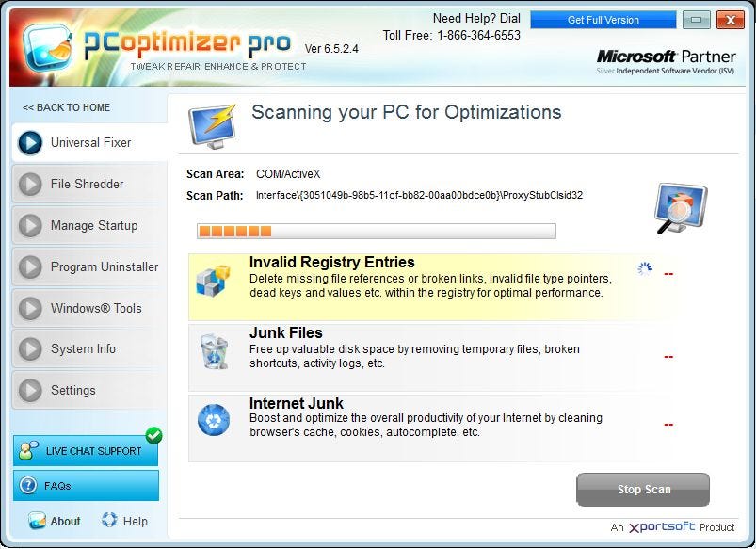The width and height of the screenshot is (756, 549).
Task: Click the magnifier monitor scan icon
Action: tap(681, 208)
